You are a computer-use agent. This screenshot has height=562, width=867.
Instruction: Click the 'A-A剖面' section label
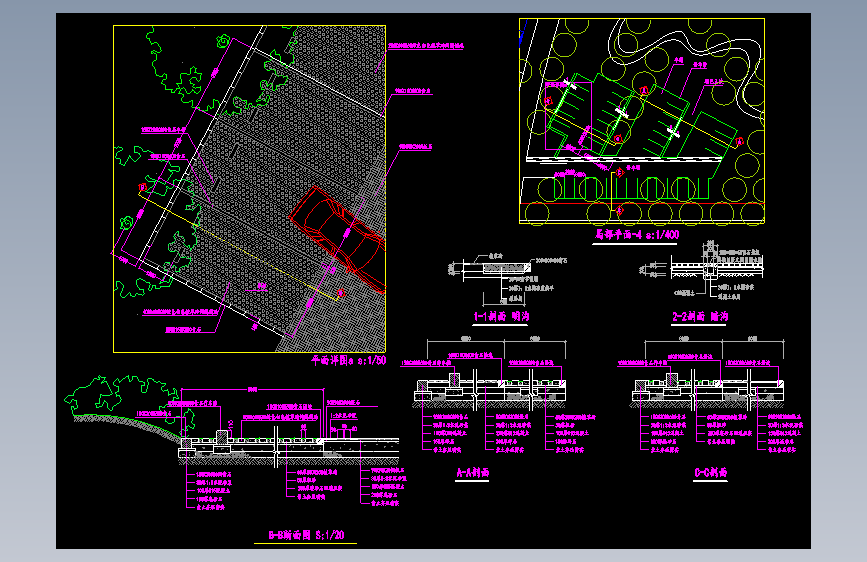(473, 473)
